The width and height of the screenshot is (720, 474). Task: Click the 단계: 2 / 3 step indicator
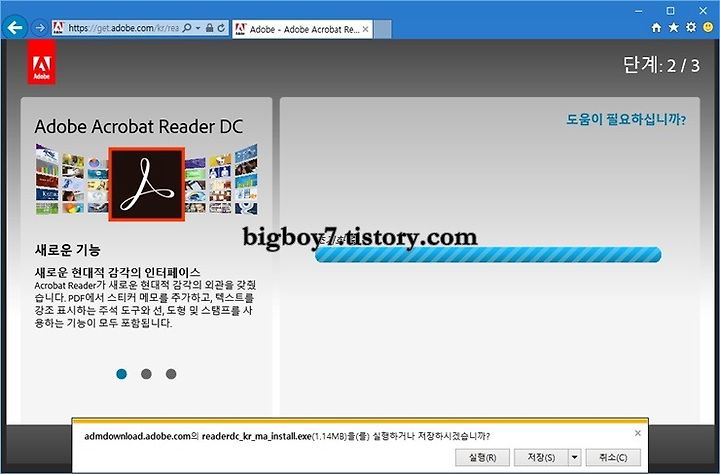point(661,65)
